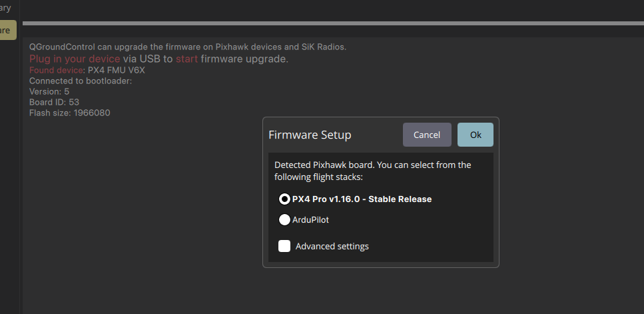Click the red "start" word
644x314 pixels.
(x=186, y=59)
